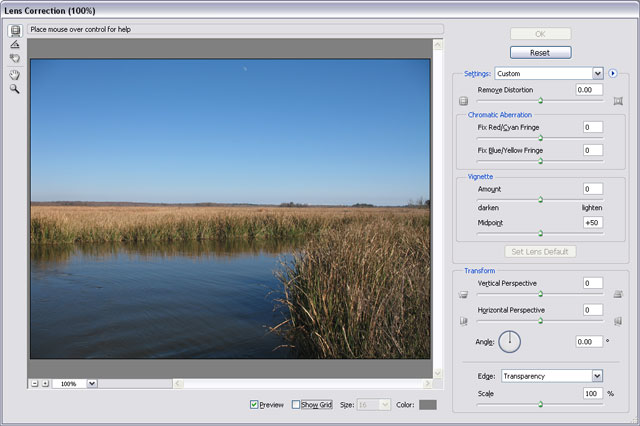Screen dimensions: 640x426
Task: Click the grid Color swatch
Action: pos(428,404)
